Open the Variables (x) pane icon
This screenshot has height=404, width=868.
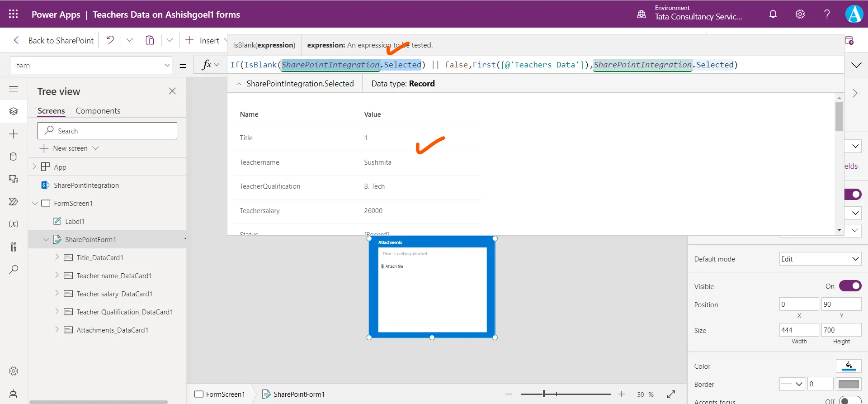coord(14,224)
